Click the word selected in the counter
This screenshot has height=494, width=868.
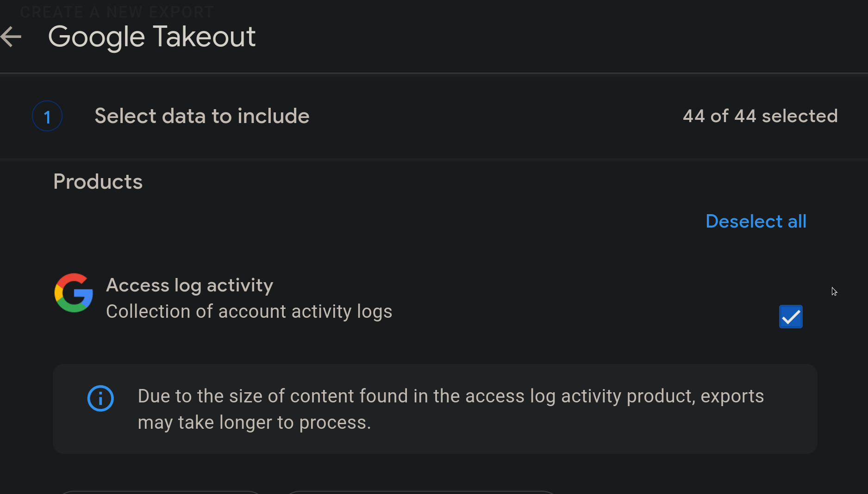pos(799,116)
